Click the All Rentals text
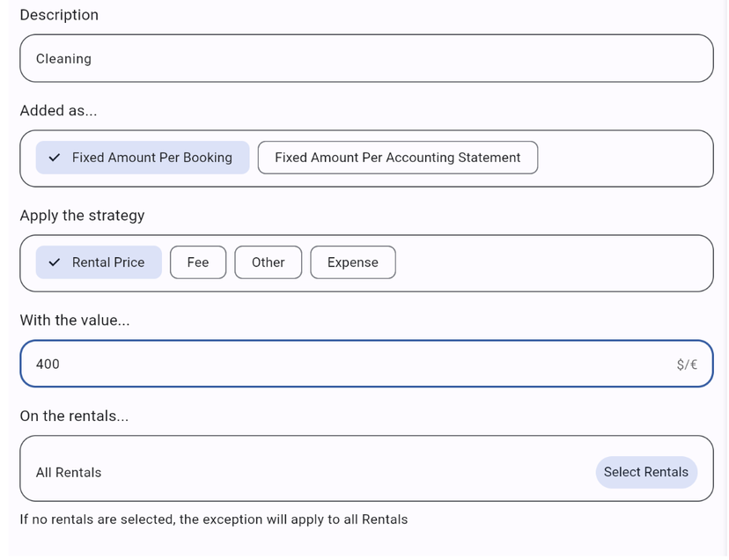 tap(69, 473)
